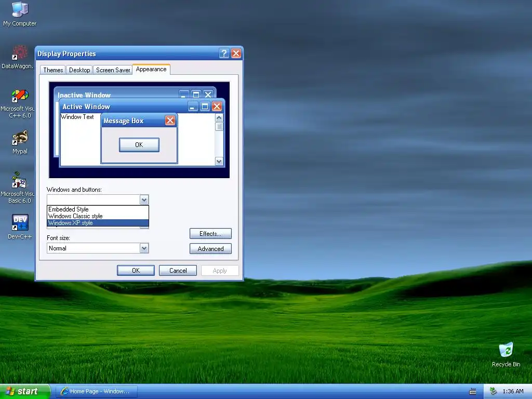Click the Inactive Window title in preview
The width and height of the screenshot is (532, 399).
coord(84,95)
